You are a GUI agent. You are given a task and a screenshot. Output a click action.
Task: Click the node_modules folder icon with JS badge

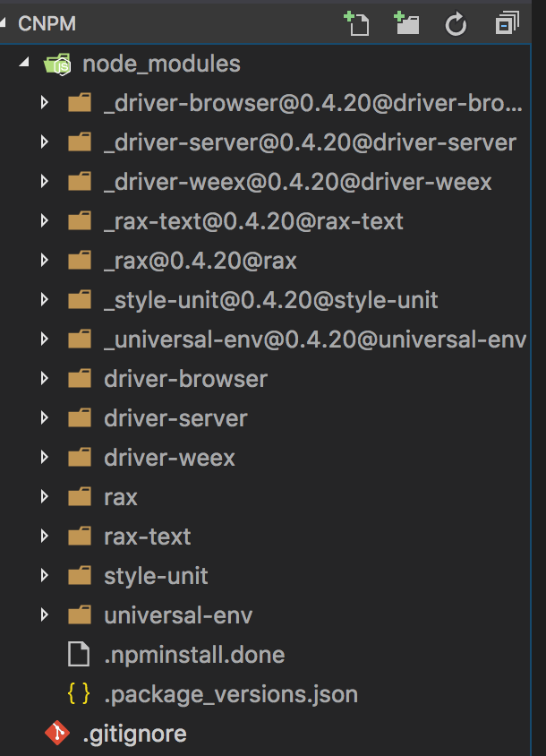tap(59, 63)
